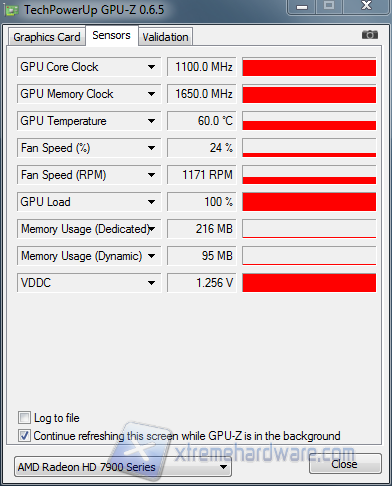The height and width of the screenshot is (486, 392).
Task: Click the camera screenshot icon
Action: 370,34
